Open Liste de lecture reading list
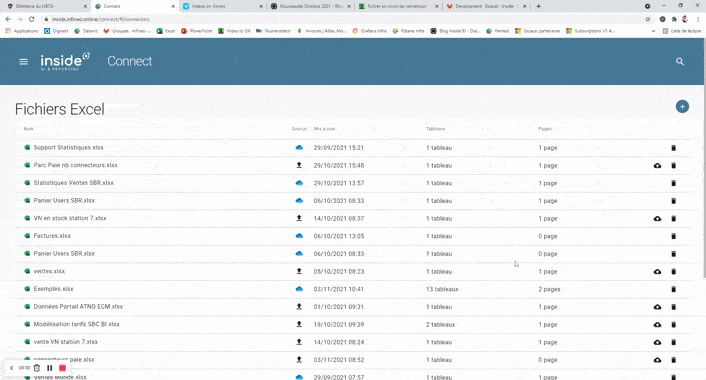The width and height of the screenshot is (706, 380). 682,31
